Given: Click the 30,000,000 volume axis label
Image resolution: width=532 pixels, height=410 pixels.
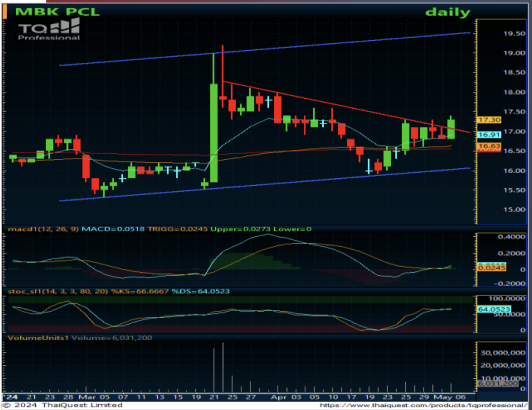Looking at the screenshot, I should [x=503, y=353].
